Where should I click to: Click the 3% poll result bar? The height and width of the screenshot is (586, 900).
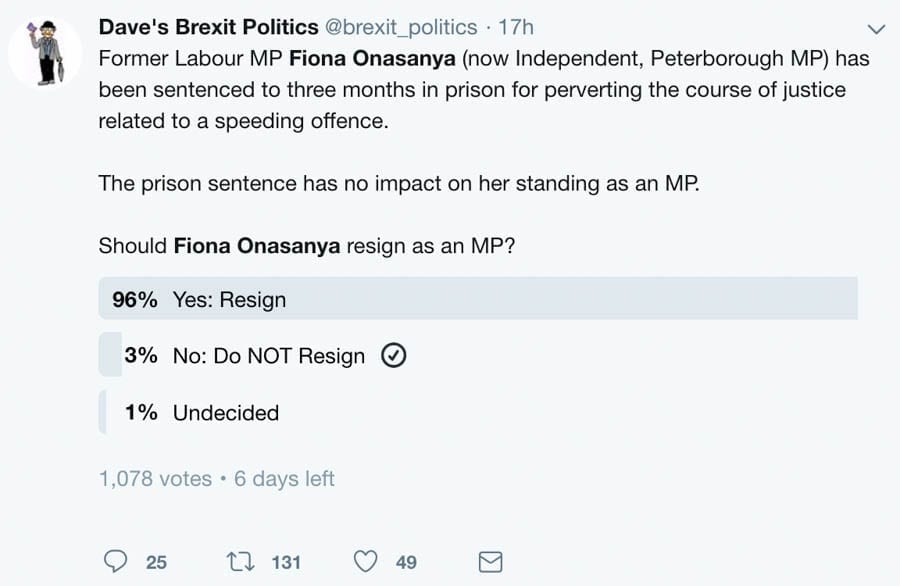110,356
